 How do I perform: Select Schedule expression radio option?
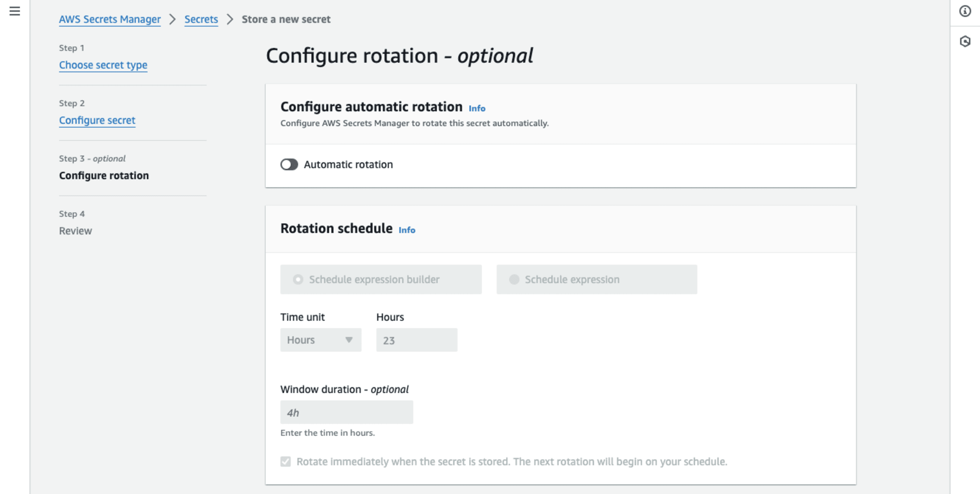[596, 280]
